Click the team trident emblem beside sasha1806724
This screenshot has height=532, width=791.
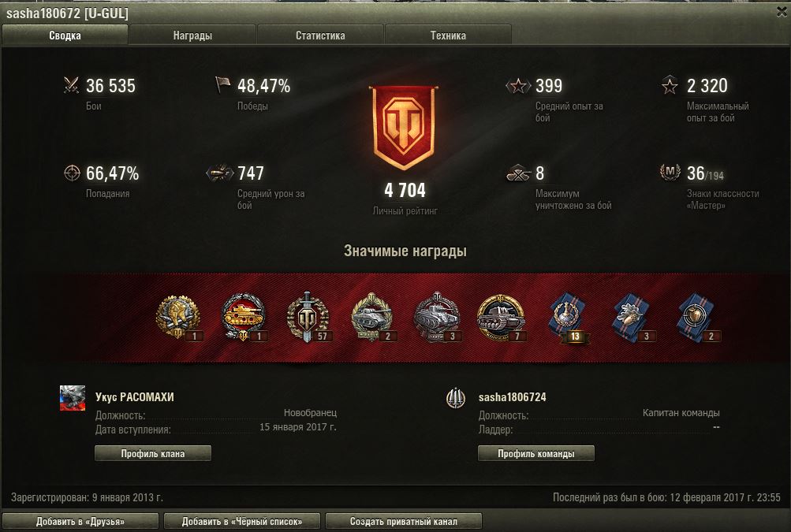(x=456, y=398)
